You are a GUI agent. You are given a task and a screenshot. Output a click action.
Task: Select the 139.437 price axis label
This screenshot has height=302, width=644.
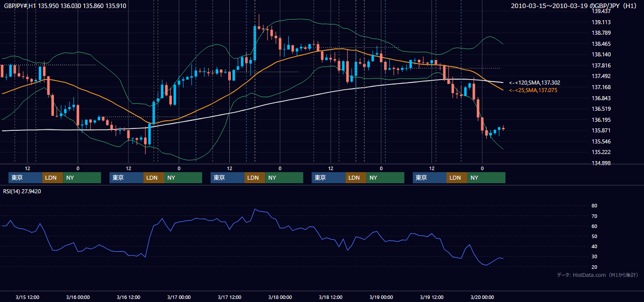pyautogui.click(x=601, y=11)
